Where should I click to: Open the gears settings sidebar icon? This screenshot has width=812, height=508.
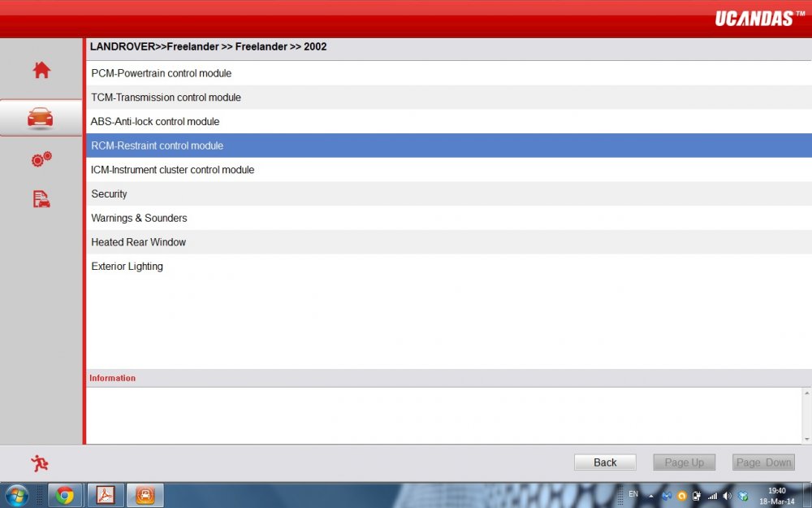[41, 158]
